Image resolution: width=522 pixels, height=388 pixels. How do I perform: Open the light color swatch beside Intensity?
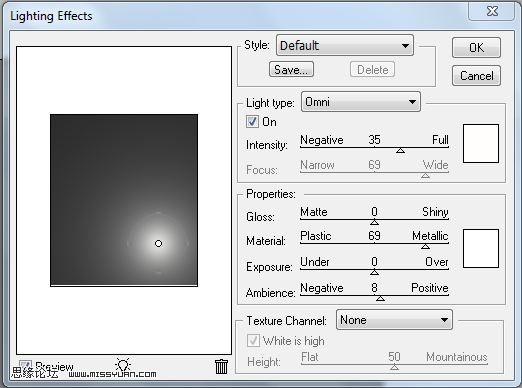(481, 143)
